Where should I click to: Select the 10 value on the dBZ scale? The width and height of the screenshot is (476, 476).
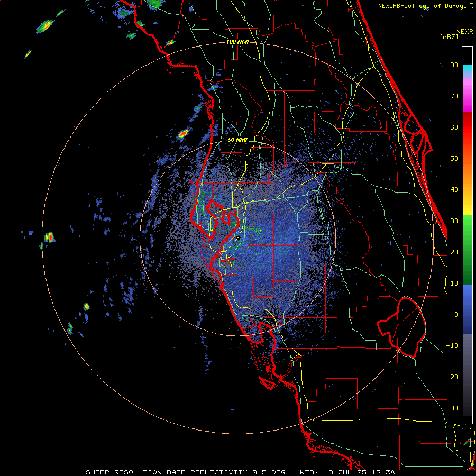pos(454,283)
